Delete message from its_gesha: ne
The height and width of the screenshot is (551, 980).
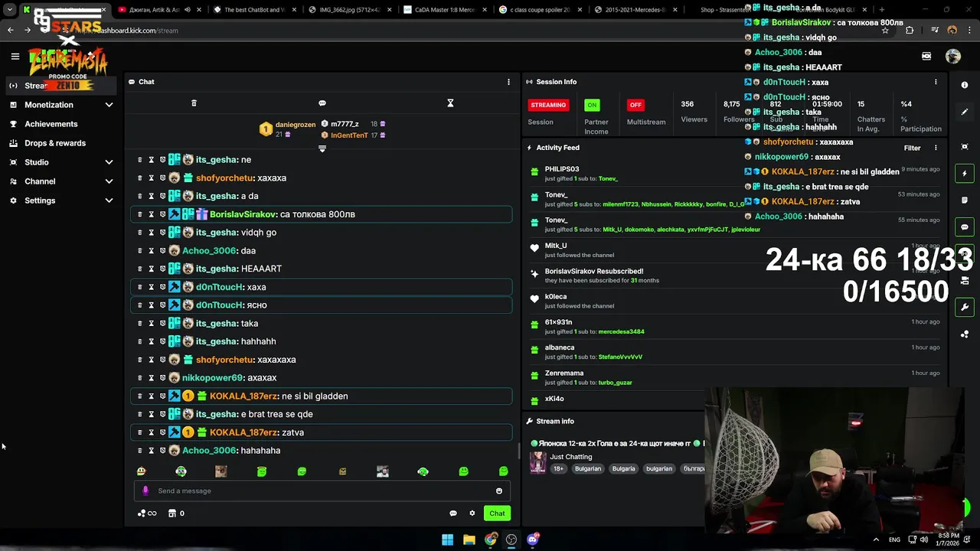[139, 160]
